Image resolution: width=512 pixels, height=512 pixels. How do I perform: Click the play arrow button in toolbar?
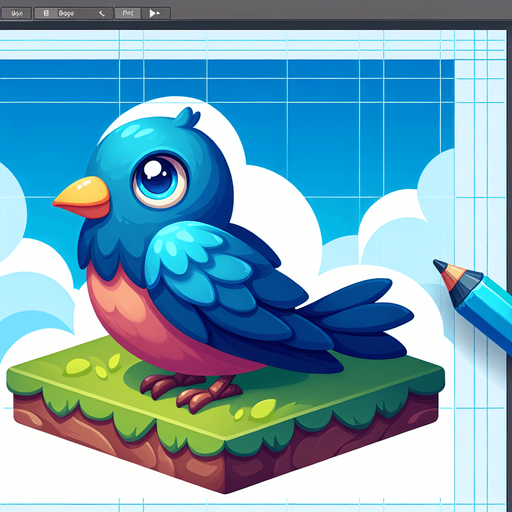156,13
